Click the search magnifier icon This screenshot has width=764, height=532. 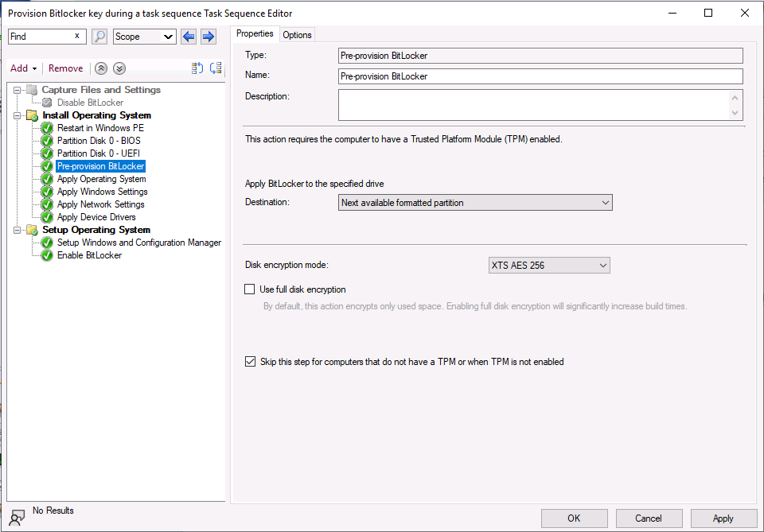pyautogui.click(x=99, y=37)
